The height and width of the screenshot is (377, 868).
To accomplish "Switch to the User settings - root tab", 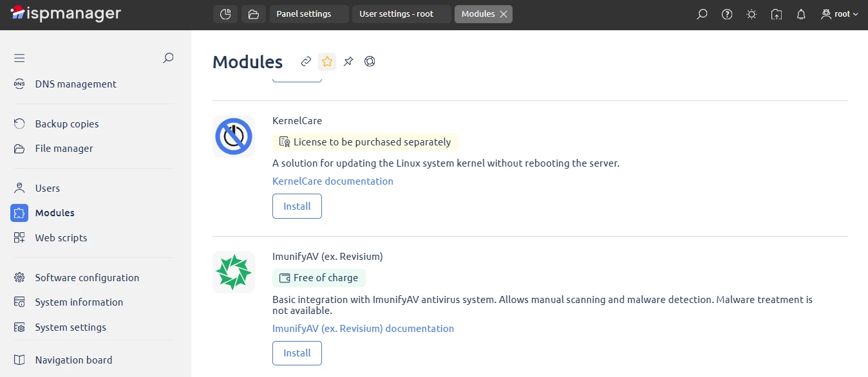I will pos(396,14).
